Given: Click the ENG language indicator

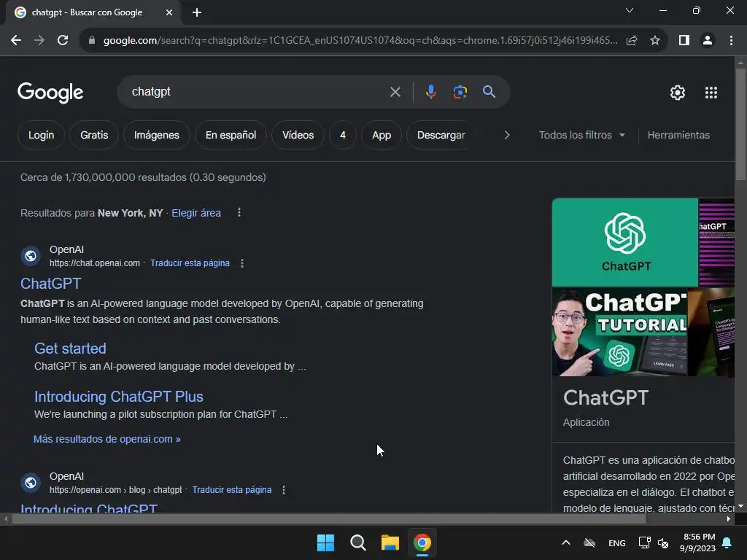Looking at the screenshot, I should 617,543.
